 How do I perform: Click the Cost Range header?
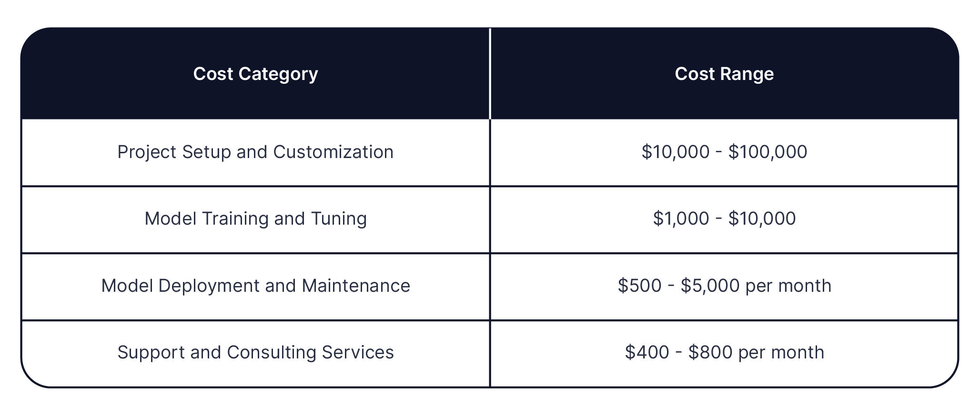point(724,73)
